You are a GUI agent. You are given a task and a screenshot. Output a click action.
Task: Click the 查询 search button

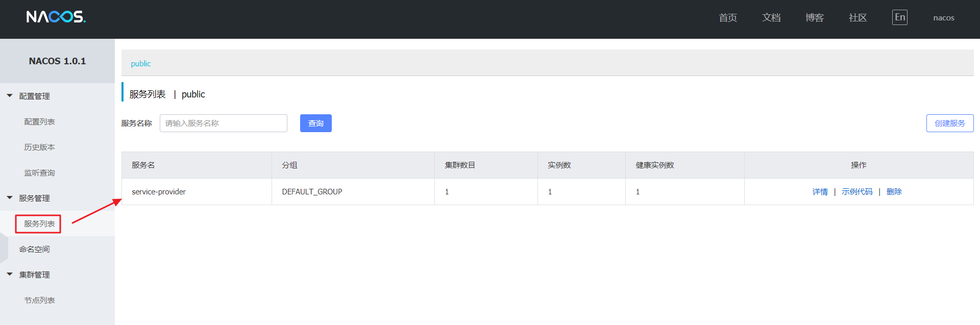(x=315, y=123)
